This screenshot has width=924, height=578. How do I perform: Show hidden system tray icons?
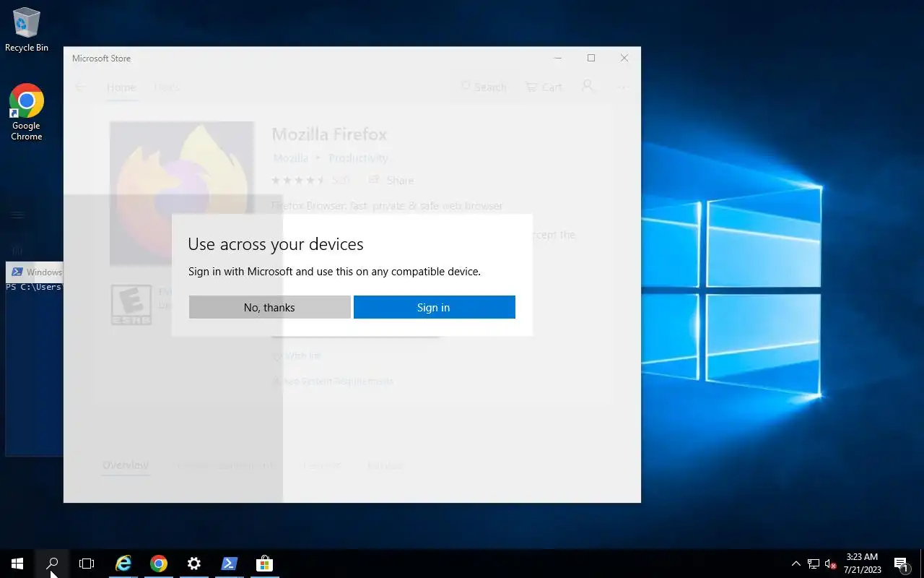click(x=796, y=564)
